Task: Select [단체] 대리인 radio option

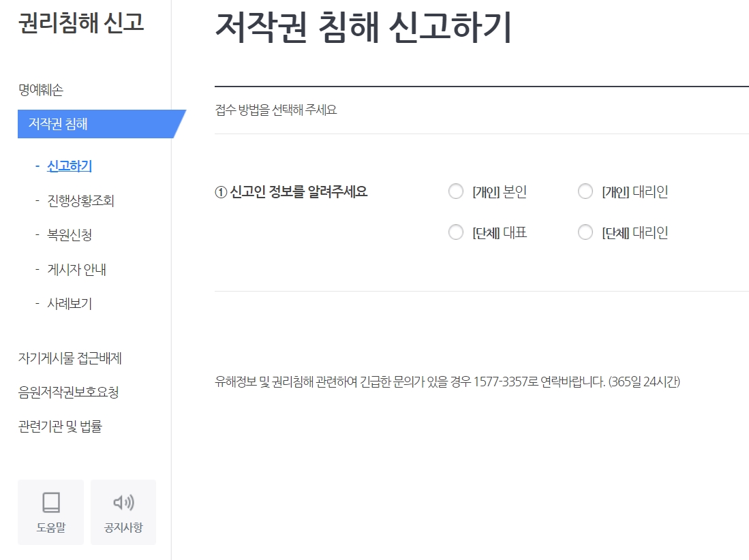Action: 585,232
